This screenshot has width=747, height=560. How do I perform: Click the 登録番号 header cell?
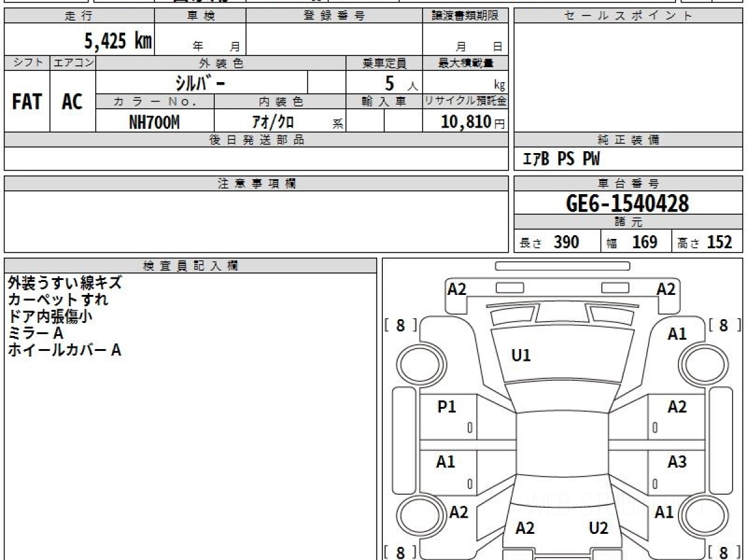tap(334, 16)
